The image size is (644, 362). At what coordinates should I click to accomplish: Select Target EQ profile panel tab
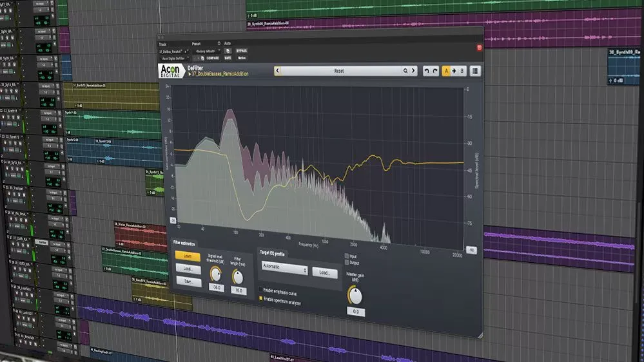click(272, 253)
